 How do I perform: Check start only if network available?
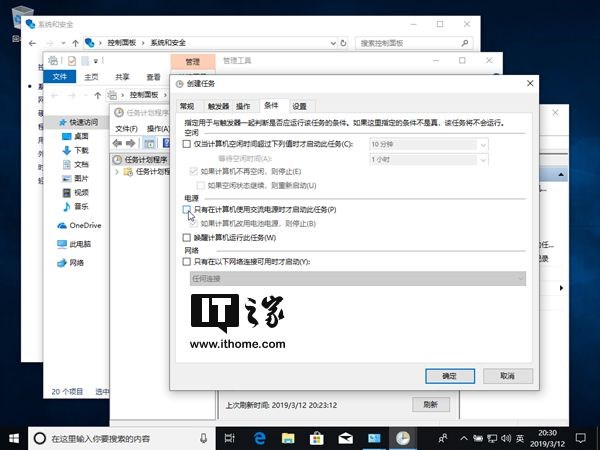[x=187, y=262]
